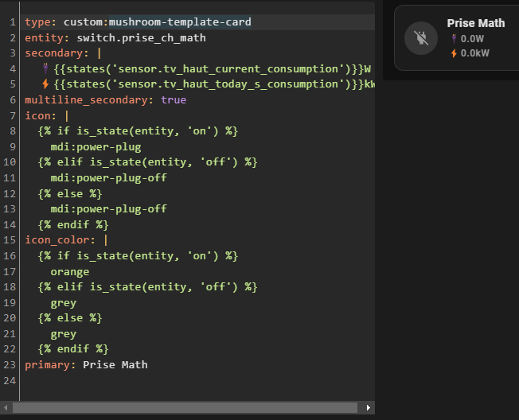Click the elif 'off' condition on line 18
Screen dimensions: 519x420
coord(147,286)
